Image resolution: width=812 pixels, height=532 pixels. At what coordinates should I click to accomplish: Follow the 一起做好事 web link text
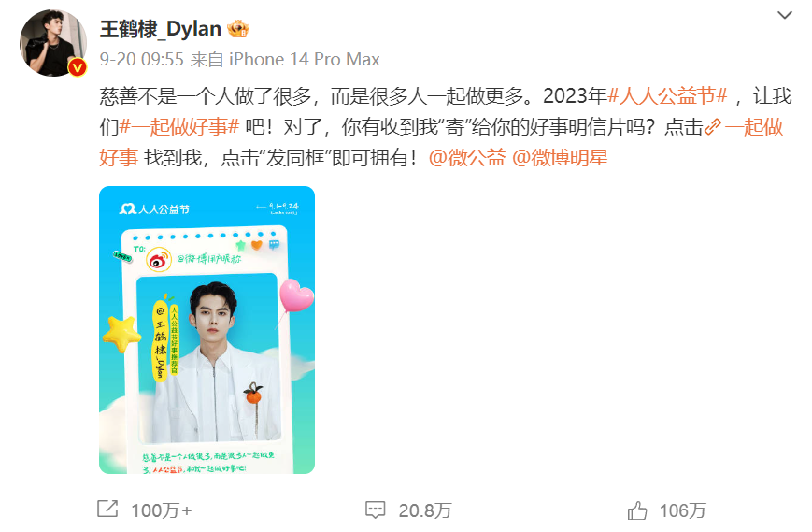pos(754,127)
